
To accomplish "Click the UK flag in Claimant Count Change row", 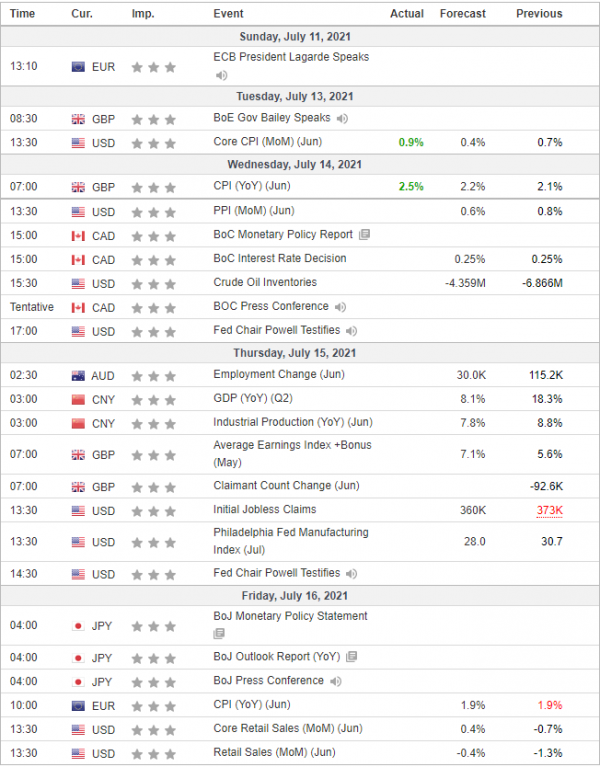I will click(x=78, y=487).
